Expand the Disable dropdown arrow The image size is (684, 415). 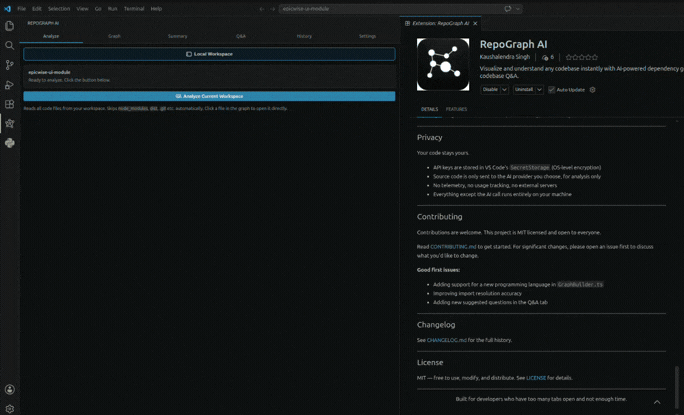(x=504, y=90)
